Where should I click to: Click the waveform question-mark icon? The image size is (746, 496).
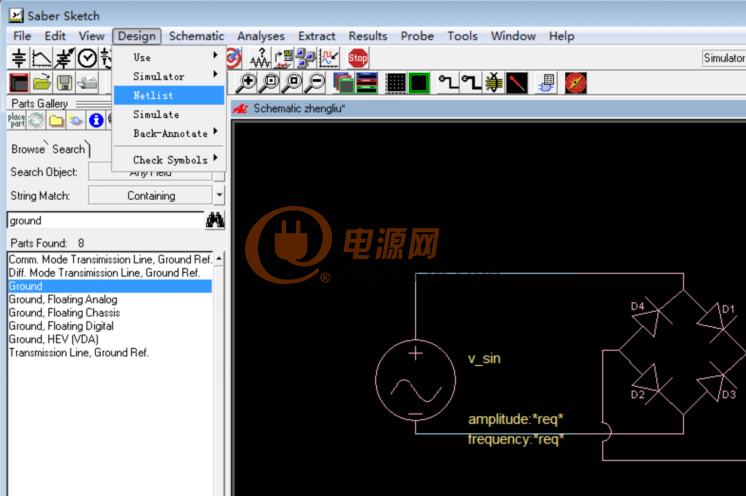(260, 58)
